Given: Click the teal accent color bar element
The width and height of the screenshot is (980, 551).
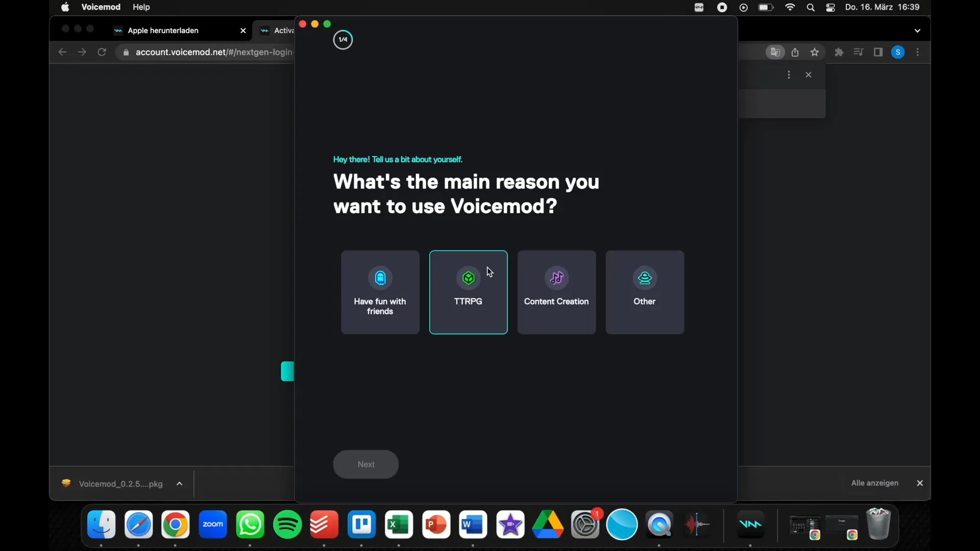Looking at the screenshot, I should click(x=287, y=371).
